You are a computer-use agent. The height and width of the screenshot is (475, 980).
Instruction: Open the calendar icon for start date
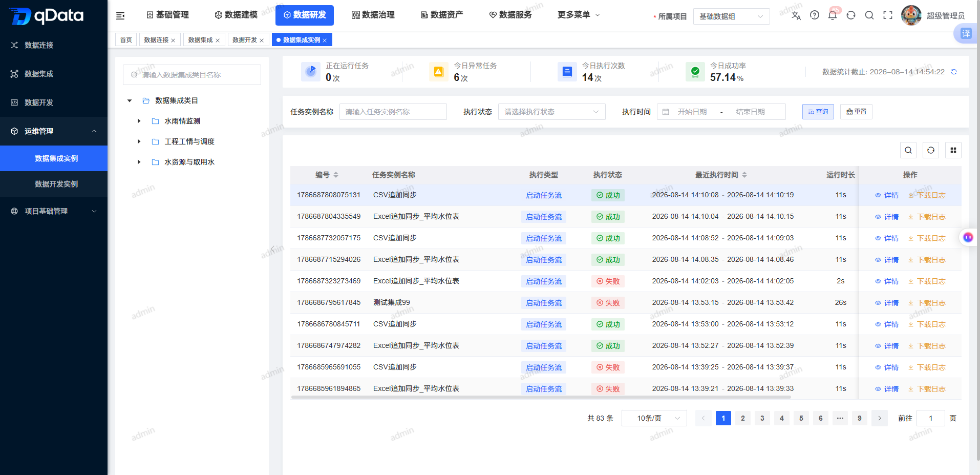pos(666,112)
